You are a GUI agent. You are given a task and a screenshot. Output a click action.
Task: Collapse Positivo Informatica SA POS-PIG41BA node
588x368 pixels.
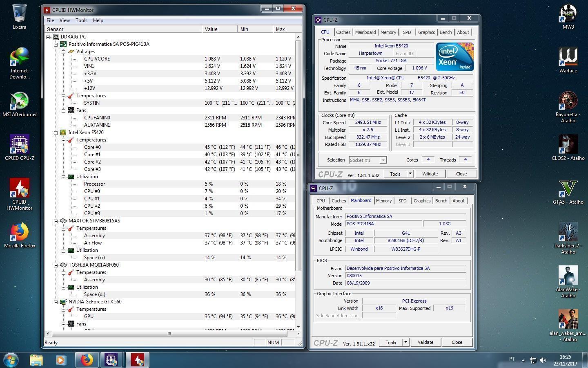click(x=56, y=44)
